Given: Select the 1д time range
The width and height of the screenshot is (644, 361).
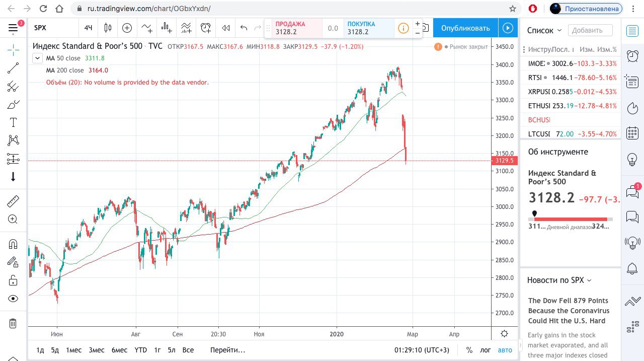Looking at the screenshot, I should coord(40,350).
